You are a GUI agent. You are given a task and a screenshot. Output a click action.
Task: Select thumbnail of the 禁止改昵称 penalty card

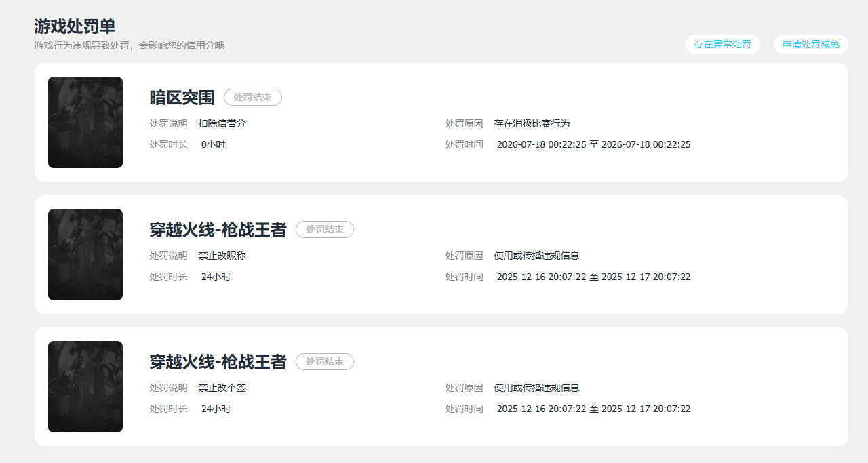(x=85, y=254)
